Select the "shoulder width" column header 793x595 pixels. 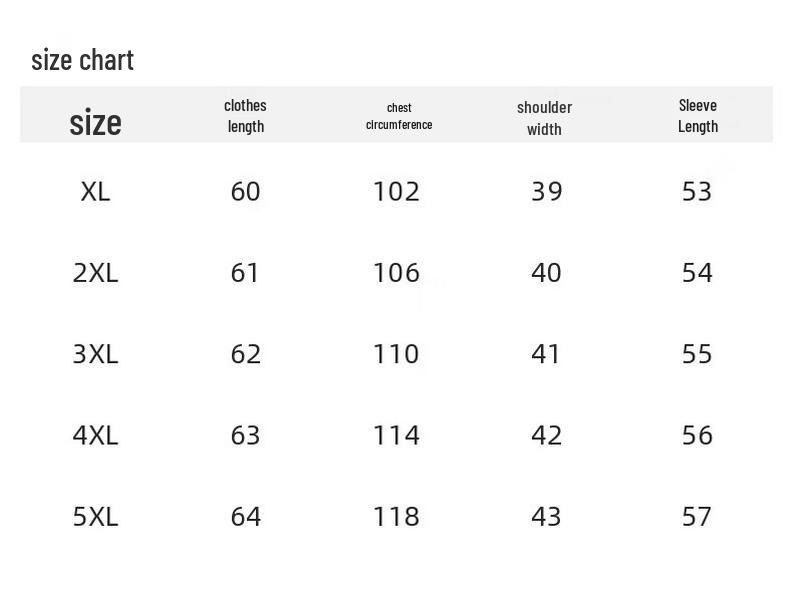click(544, 117)
